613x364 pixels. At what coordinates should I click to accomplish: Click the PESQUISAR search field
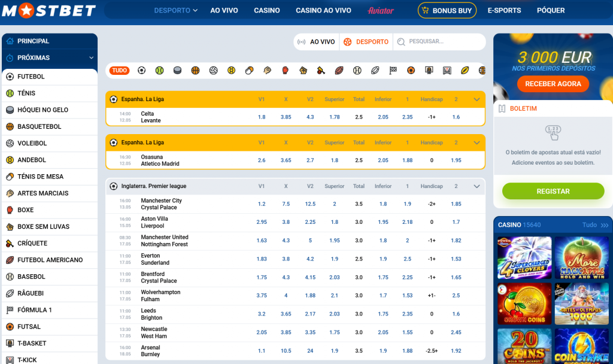pos(439,41)
